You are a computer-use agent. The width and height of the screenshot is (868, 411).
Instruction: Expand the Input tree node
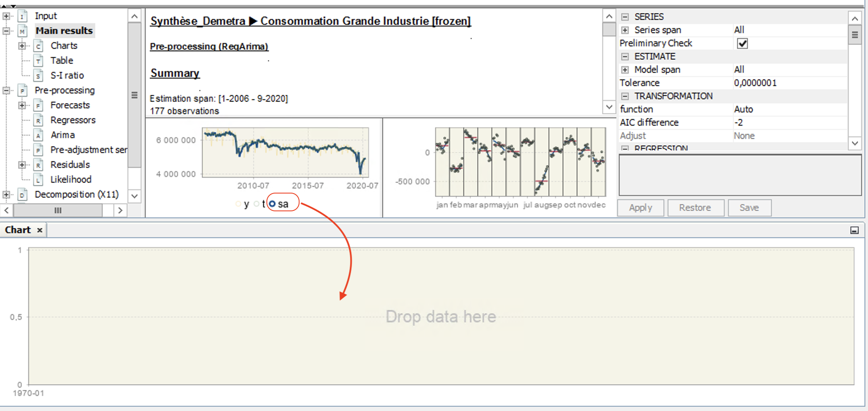click(x=6, y=16)
